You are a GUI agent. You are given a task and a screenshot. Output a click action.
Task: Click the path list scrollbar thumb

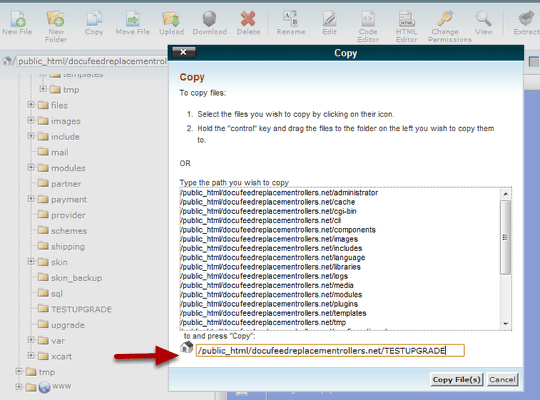[505, 237]
